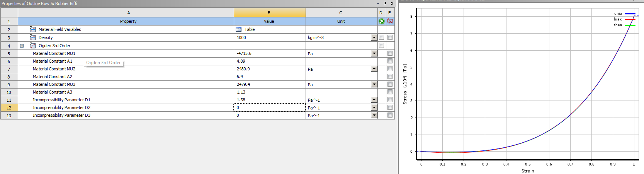This screenshot has width=644, height=174.
Task: Click the red parameterize icon in column E
Action: [390, 21]
